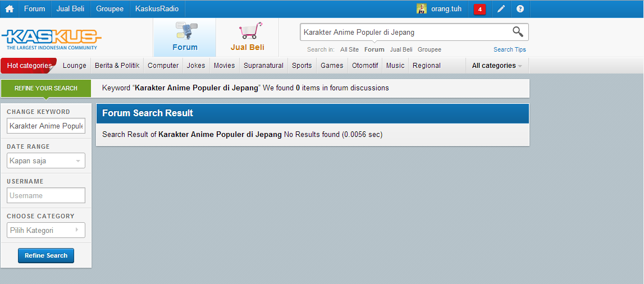This screenshot has height=284, width=644.
Task: Open the orang.tuh username menu
Action: coord(446,8)
